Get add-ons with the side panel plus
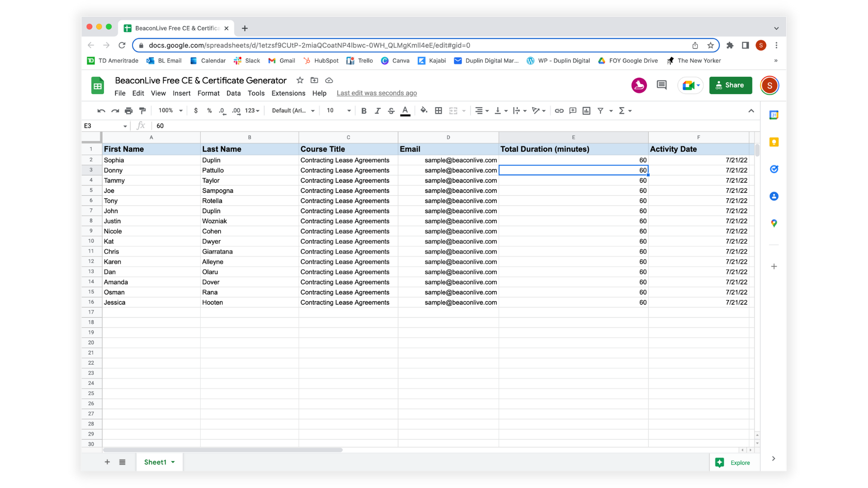This screenshot has width=868, height=488. [774, 267]
